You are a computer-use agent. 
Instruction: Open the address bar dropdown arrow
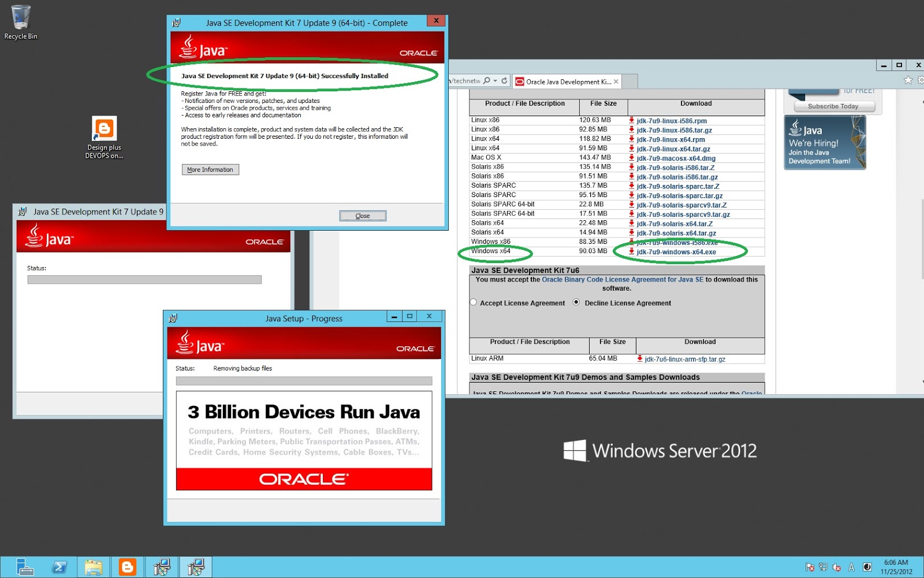tap(495, 81)
